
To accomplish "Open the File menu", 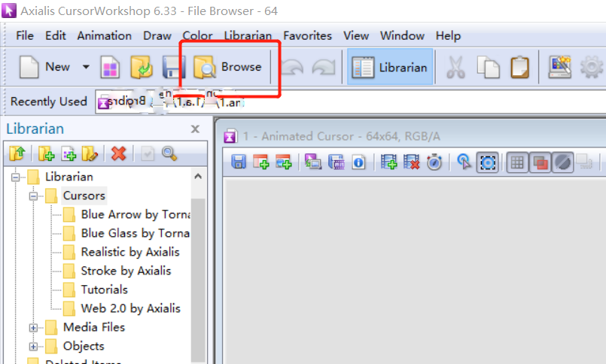I will coord(25,35).
